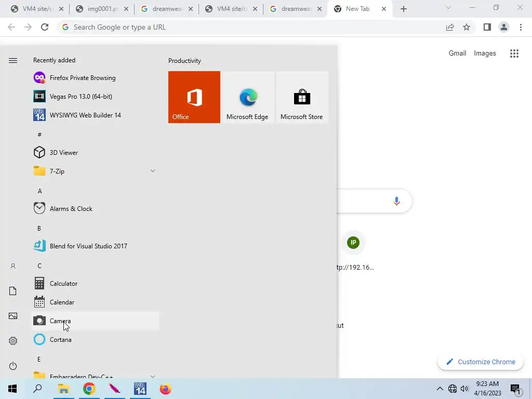
Task: Launch Vegas Pro 13.0 (64-bit)
Action: pos(95,96)
